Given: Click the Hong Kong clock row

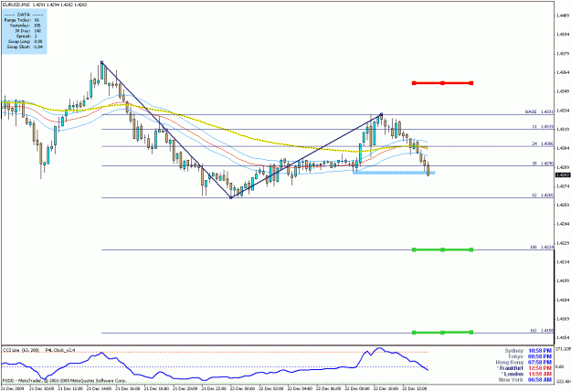Looking at the screenshot, I should [x=523, y=362].
